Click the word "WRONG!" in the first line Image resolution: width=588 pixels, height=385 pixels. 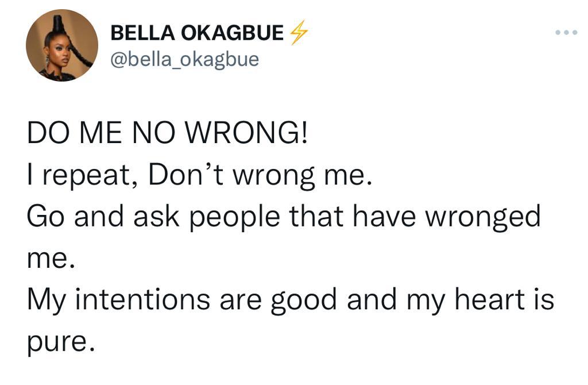pyautogui.click(x=247, y=133)
